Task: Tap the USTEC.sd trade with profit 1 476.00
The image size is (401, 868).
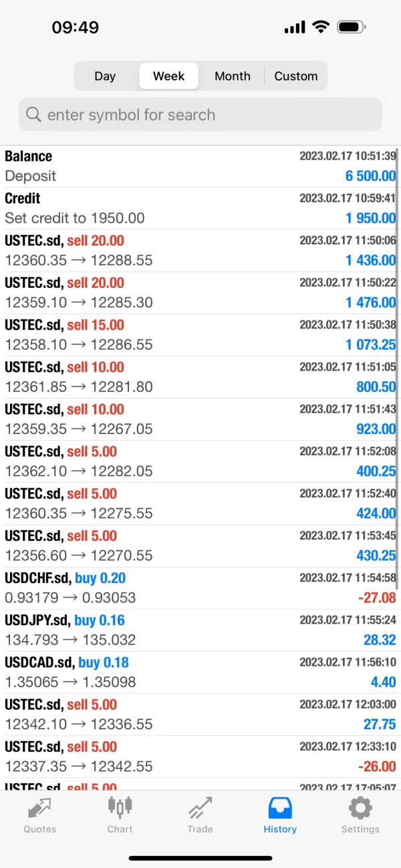Action: click(200, 292)
